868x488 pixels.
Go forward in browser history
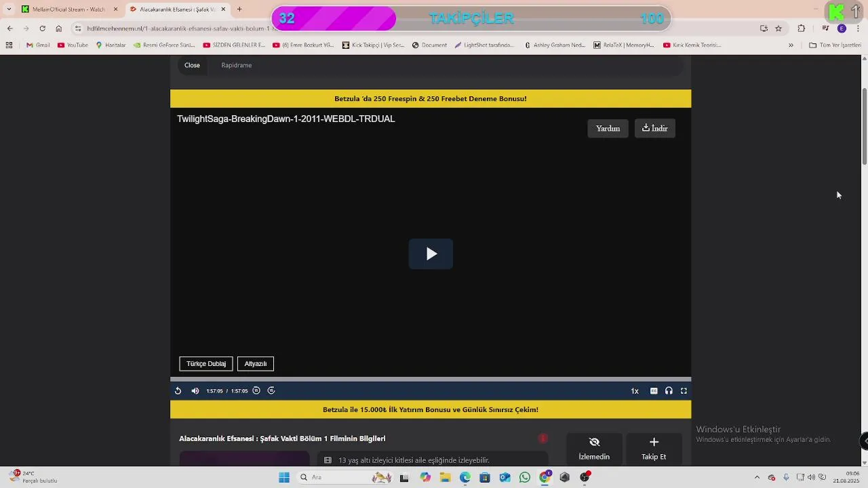point(26,28)
